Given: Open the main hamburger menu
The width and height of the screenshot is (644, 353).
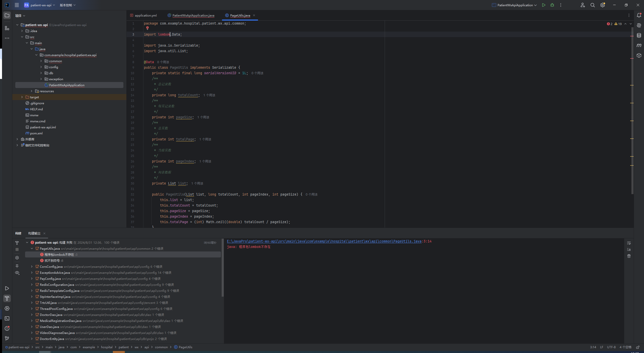Looking at the screenshot, I should coord(17,5).
